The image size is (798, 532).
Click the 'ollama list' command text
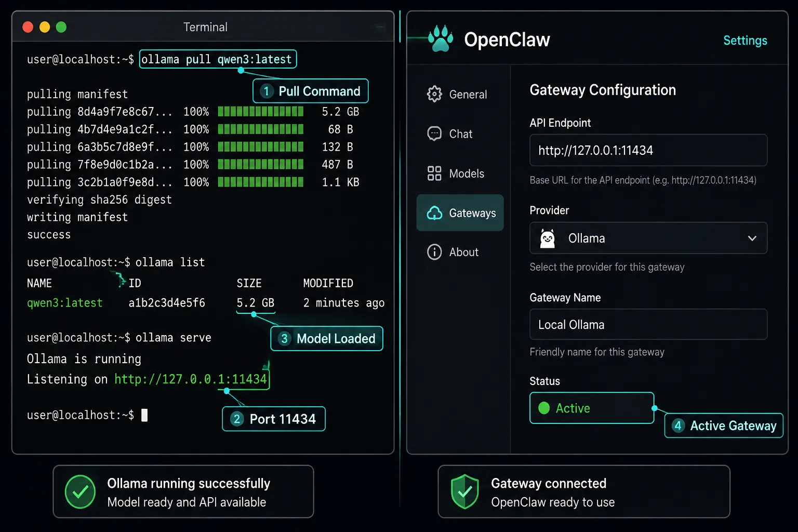pos(170,262)
